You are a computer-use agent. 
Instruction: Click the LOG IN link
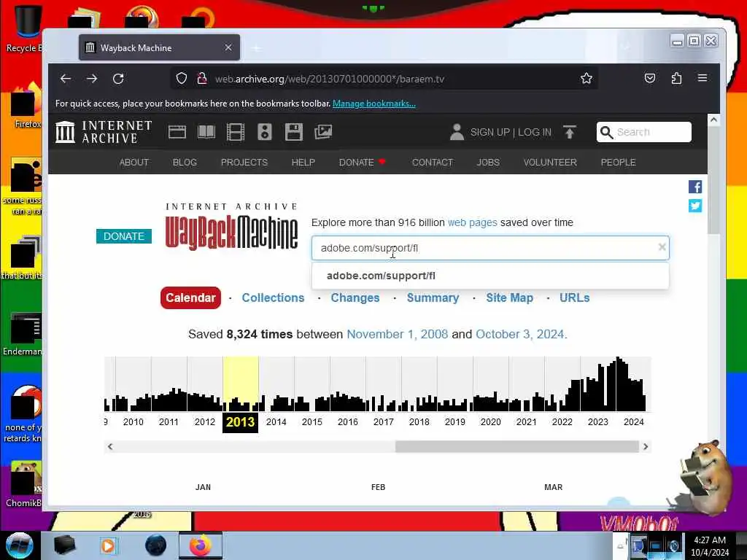(x=535, y=133)
